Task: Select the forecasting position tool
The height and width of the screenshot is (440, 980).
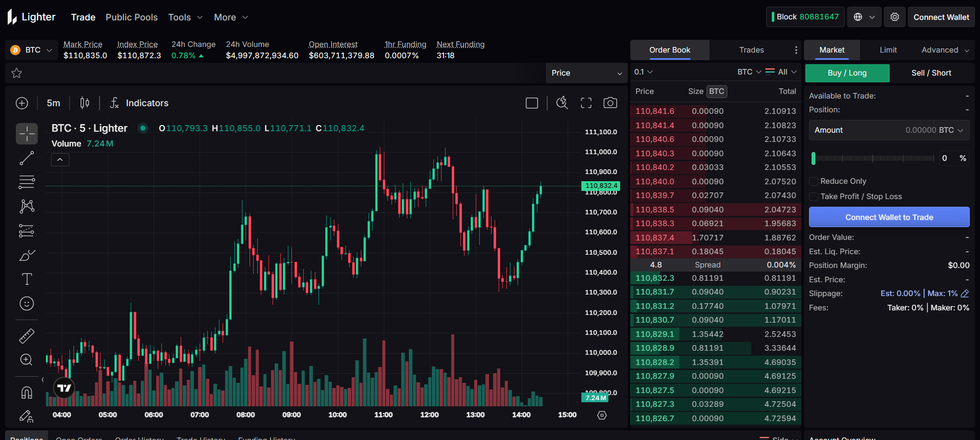Action: tap(27, 231)
